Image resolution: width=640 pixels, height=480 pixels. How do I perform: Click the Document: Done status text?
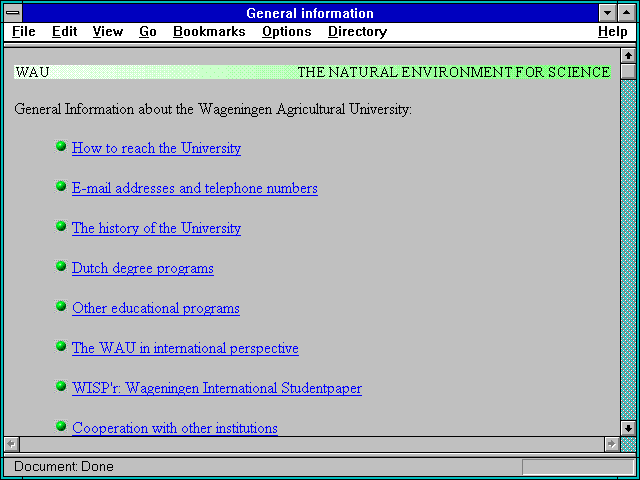tap(64, 467)
